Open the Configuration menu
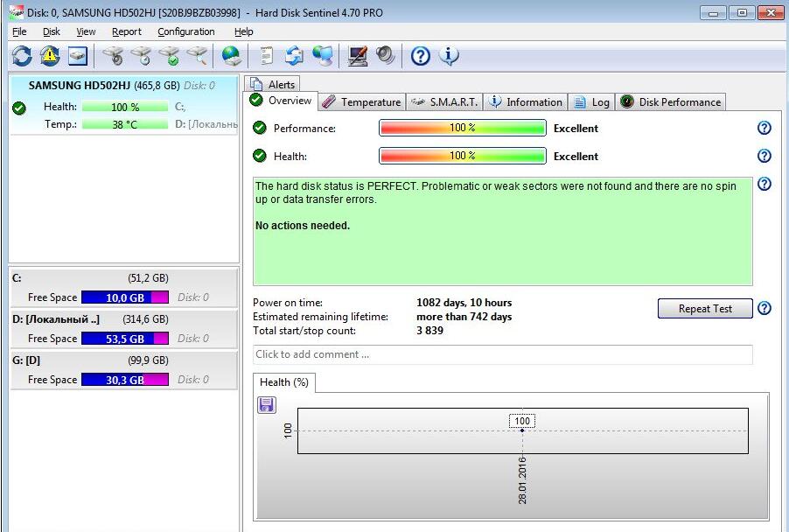789x532 pixels. coord(186,31)
